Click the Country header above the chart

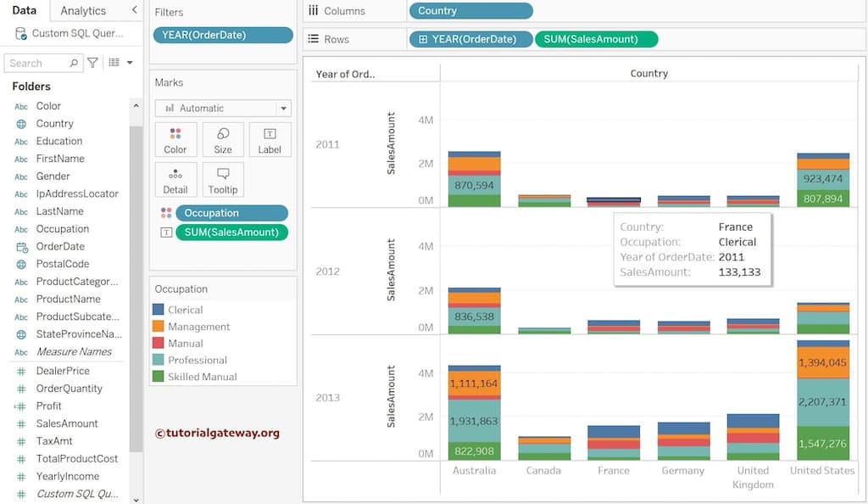648,73
